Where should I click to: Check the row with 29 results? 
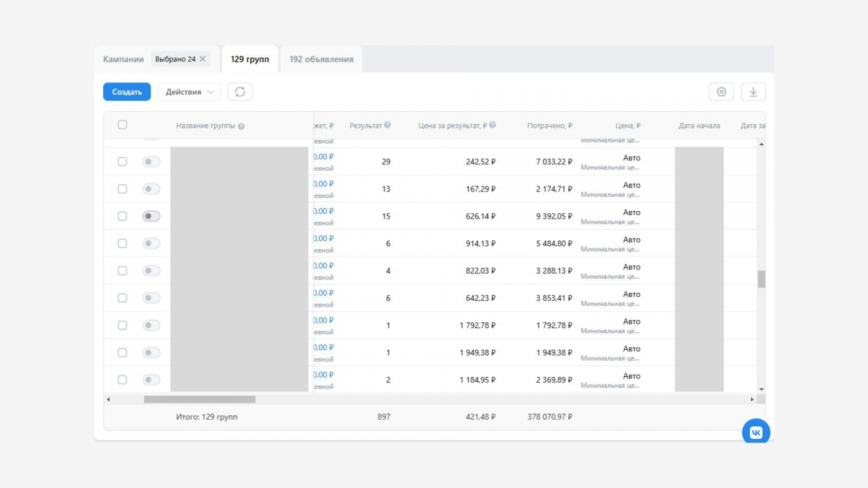pos(123,162)
